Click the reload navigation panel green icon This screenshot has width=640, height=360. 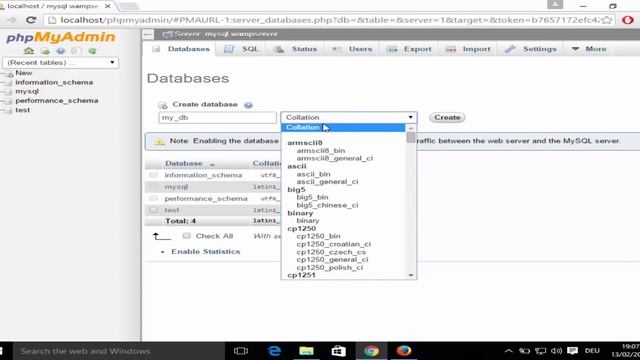tap(92, 51)
